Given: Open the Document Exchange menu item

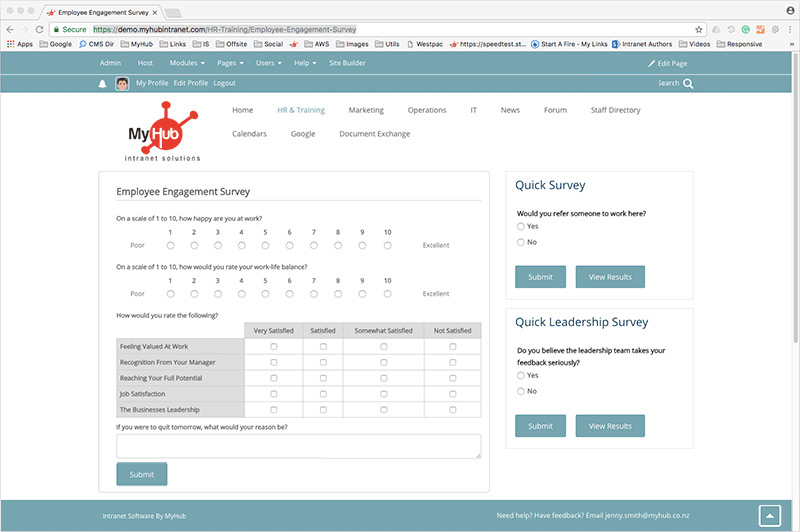Looking at the screenshot, I should pyautogui.click(x=374, y=134).
